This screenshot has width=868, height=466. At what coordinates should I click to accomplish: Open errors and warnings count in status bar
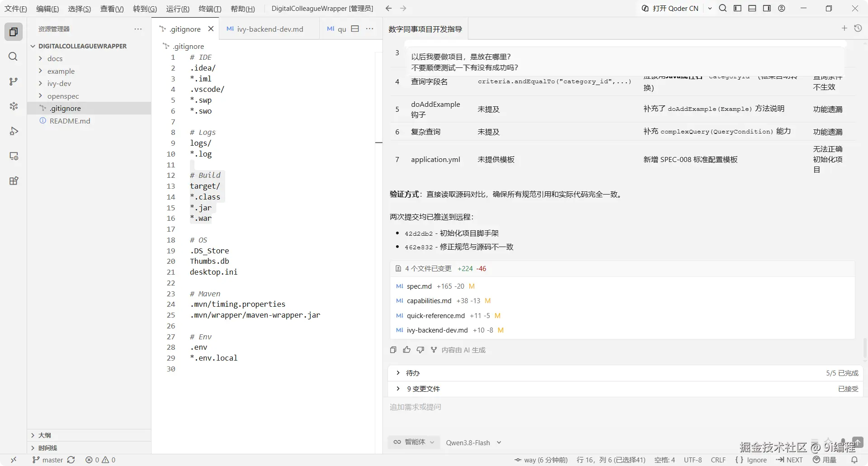[x=100, y=460]
